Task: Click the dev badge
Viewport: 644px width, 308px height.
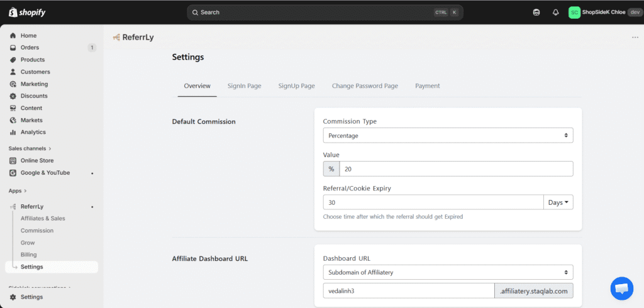Action: pyautogui.click(x=635, y=13)
